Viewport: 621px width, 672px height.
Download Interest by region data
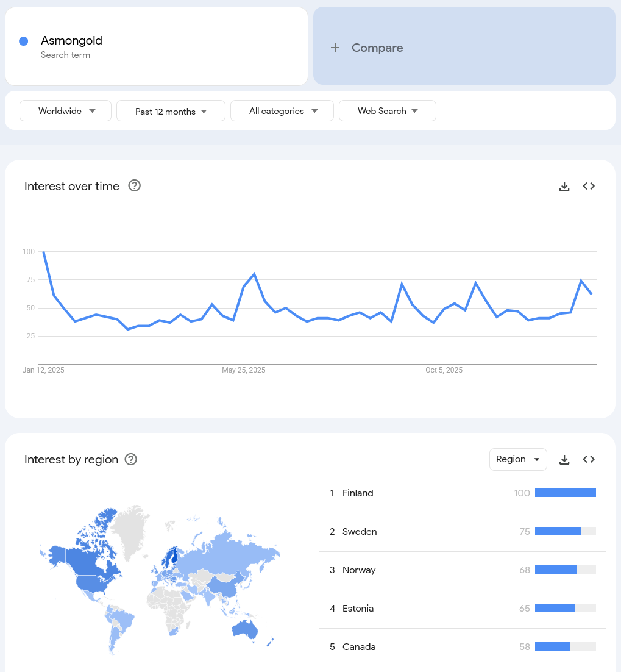pos(564,460)
